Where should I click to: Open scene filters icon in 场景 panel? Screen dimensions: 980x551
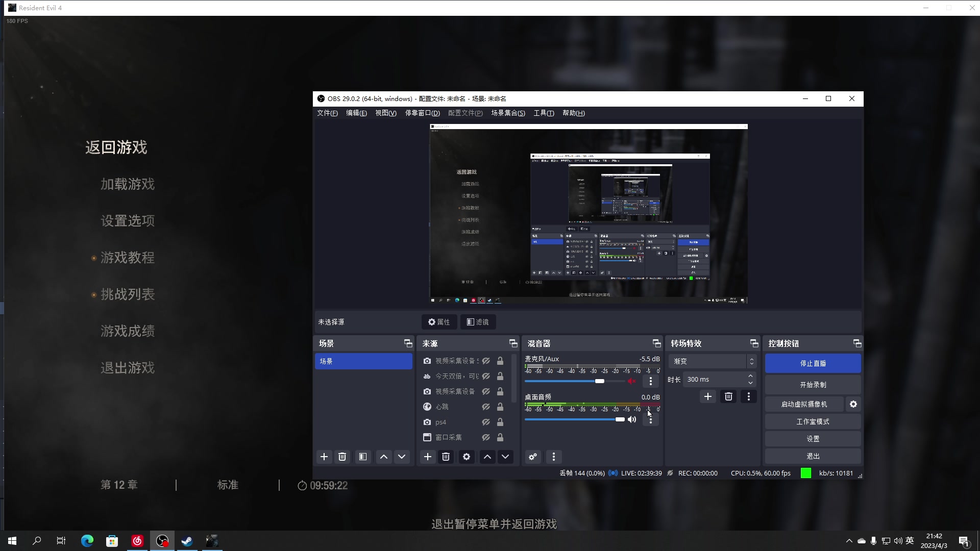(x=363, y=457)
